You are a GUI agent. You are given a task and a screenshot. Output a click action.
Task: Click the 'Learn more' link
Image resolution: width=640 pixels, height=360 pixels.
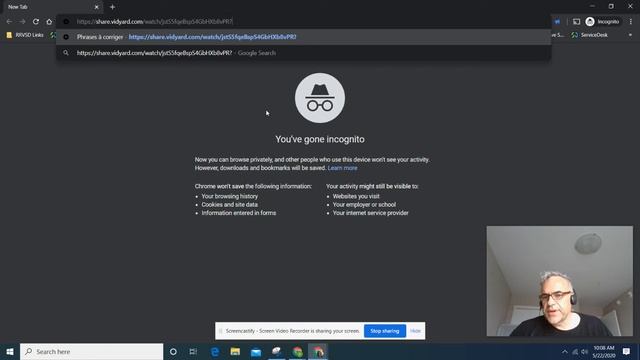coord(342,168)
